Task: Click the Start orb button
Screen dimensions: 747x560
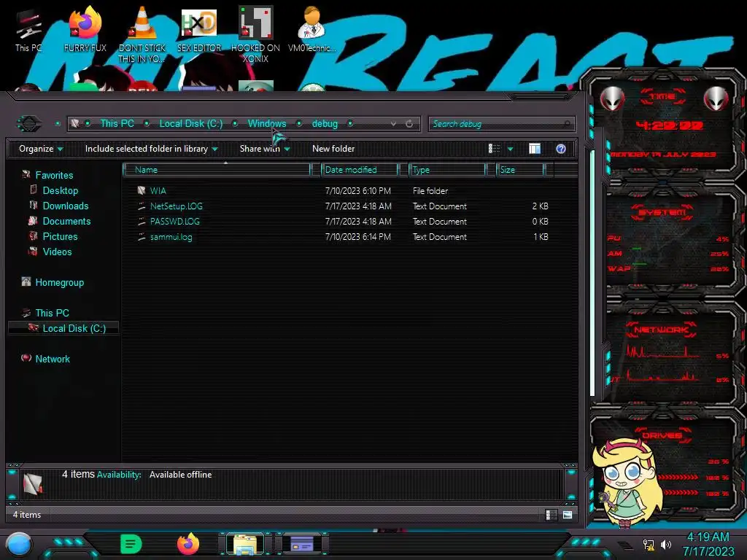Action: click(18, 545)
